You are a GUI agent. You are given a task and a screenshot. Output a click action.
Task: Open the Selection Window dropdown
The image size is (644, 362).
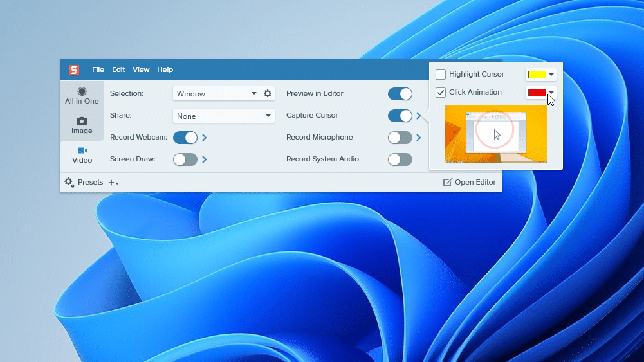pyautogui.click(x=216, y=94)
